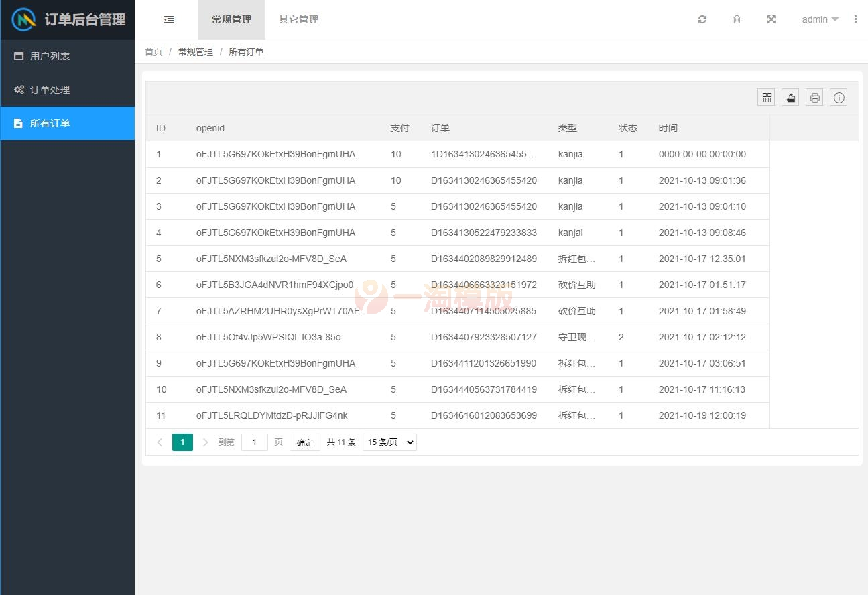The width and height of the screenshot is (868, 595).
Task: Print the orders table
Action: (814, 97)
